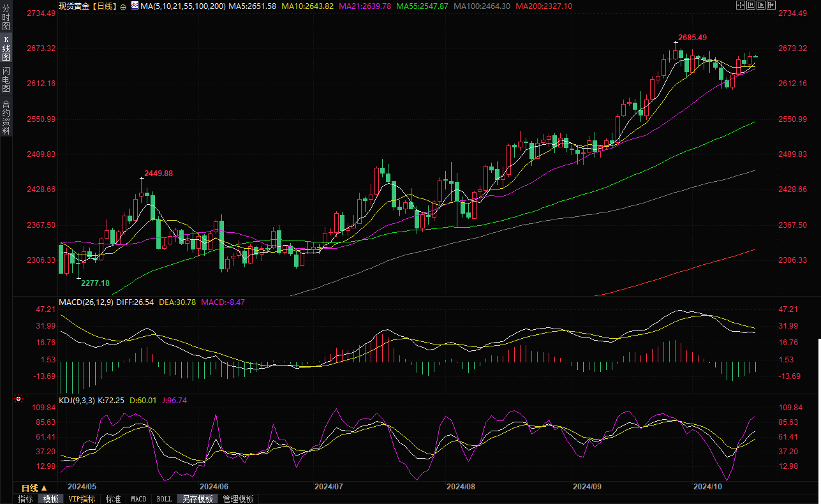Image resolution: width=821 pixels, height=504 pixels.
Task: Click the circled plus icon beside 日线
Action: [123, 6]
